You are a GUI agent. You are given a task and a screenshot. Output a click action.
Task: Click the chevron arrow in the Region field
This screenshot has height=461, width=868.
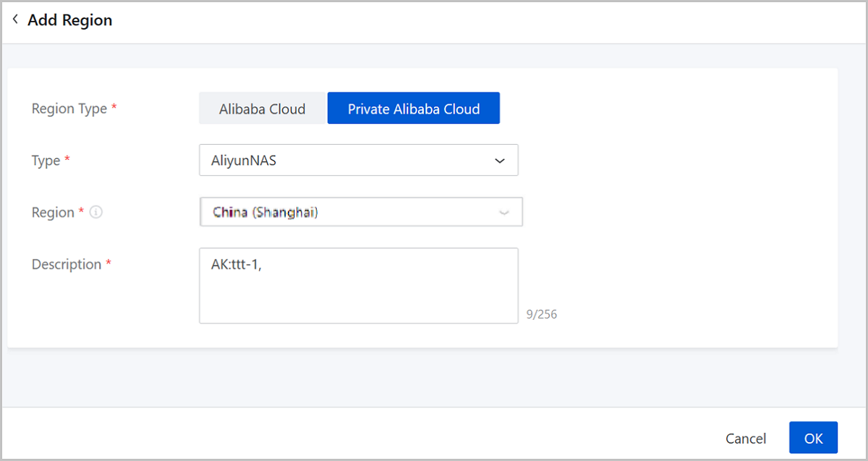[x=504, y=213]
